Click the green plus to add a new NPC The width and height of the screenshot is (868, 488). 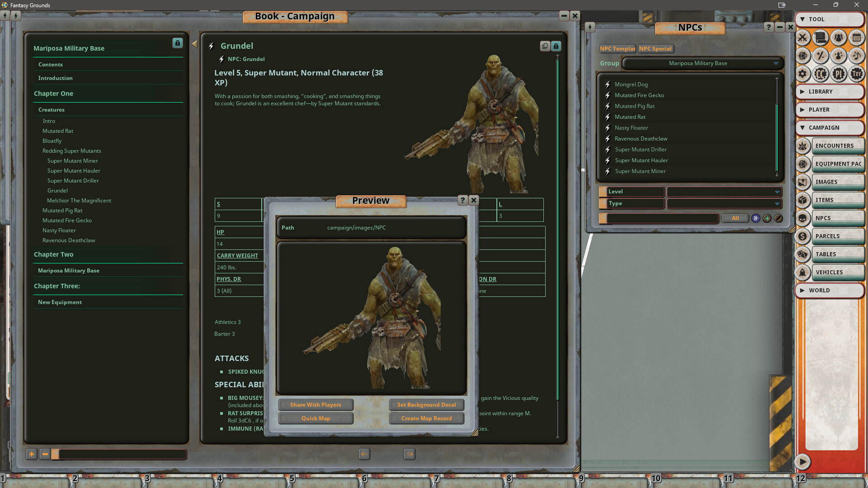(767, 218)
